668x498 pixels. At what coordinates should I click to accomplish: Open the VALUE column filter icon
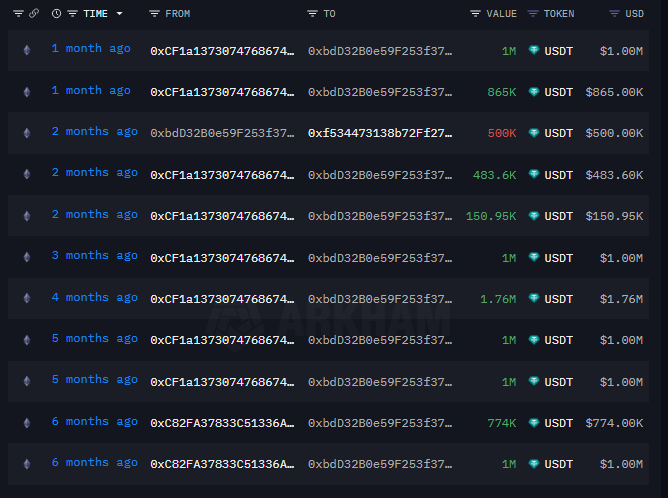point(475,14)
